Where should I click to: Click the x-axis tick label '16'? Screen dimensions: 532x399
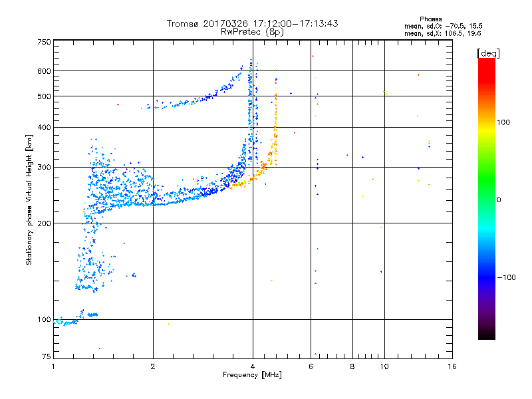[x=452, y=366]
